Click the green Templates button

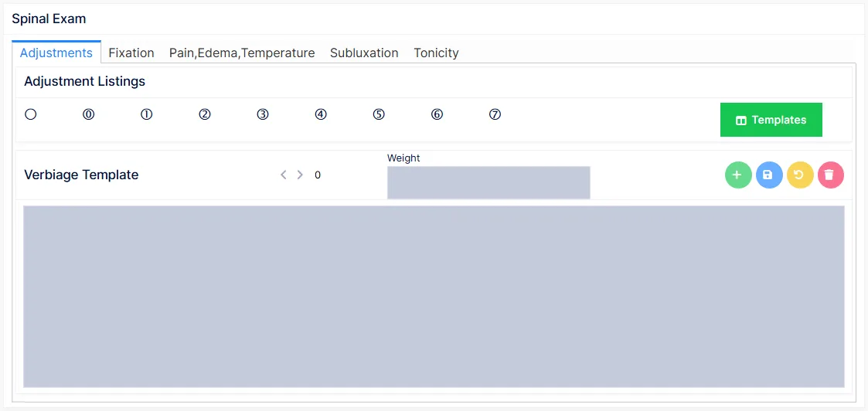[x=771, y=120]
